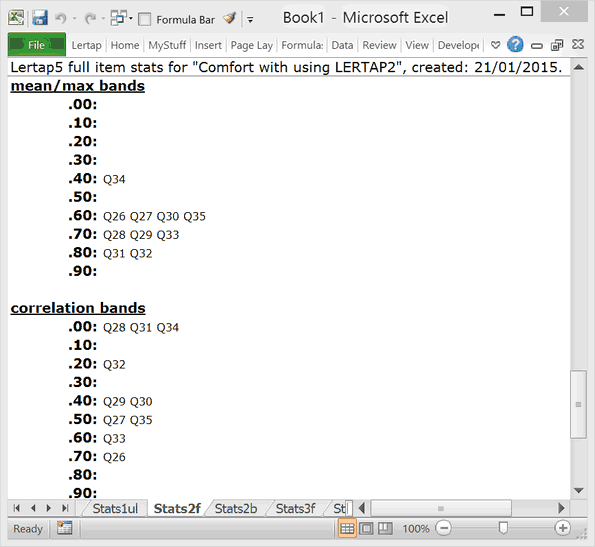Click the 'correlation bands' heading
The image size is (595, 547).
78,308
